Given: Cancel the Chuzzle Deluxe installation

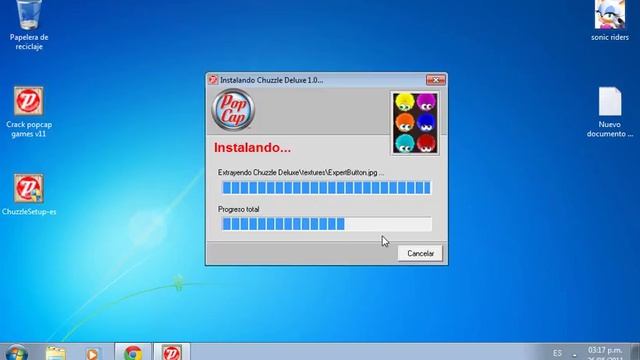Looking at the screenshot, I should pos(420,253).
